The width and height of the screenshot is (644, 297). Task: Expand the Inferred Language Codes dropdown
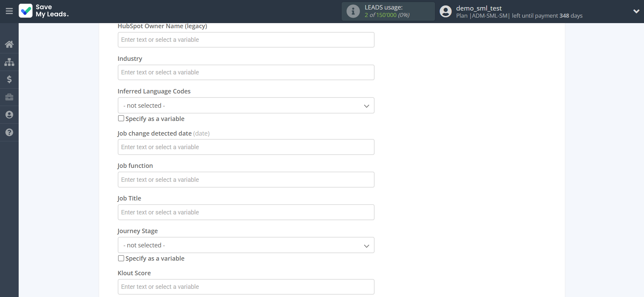[246, 106]
